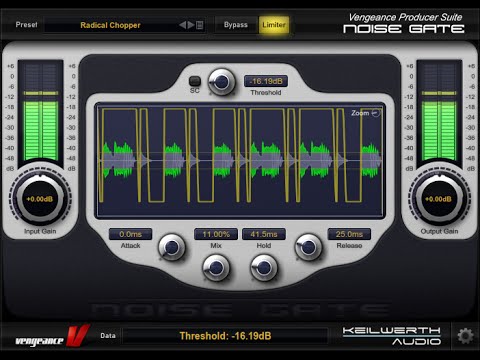Image resolution: width=480 pixels, height=360 pixels.
Task: Select the 0.0ms Attack value field
Action: tap(130, 234)
